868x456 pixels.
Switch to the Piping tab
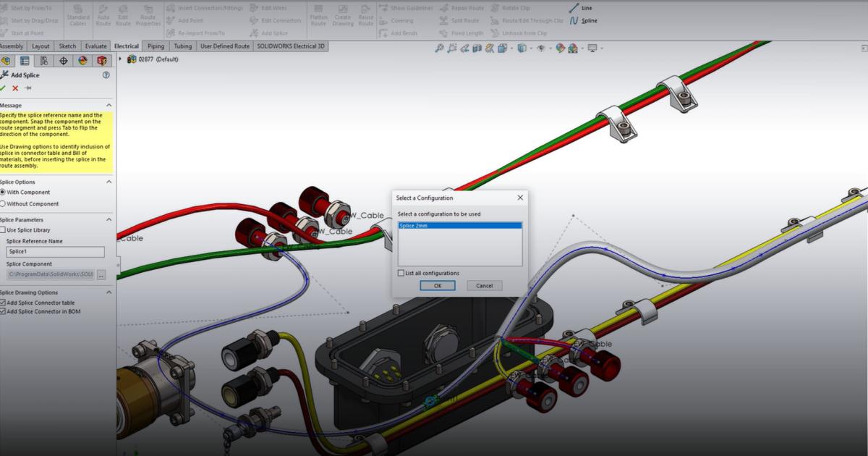pyautogui.click(x=156, y=46)
